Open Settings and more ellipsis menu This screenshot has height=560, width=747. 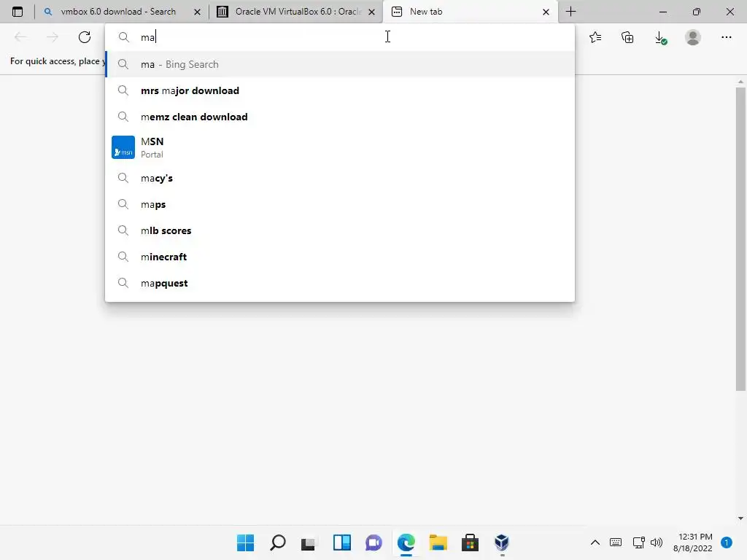(726, 37)
